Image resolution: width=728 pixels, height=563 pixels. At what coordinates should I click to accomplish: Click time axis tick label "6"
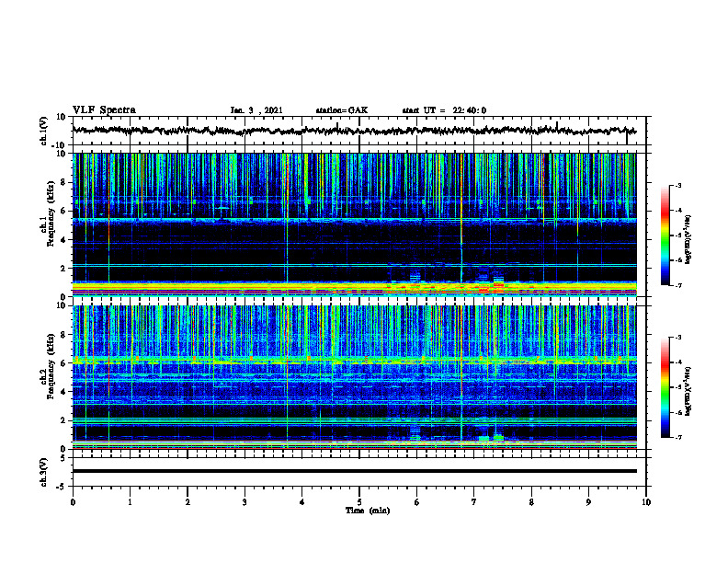pyautogui.click(x=417, y=502)
